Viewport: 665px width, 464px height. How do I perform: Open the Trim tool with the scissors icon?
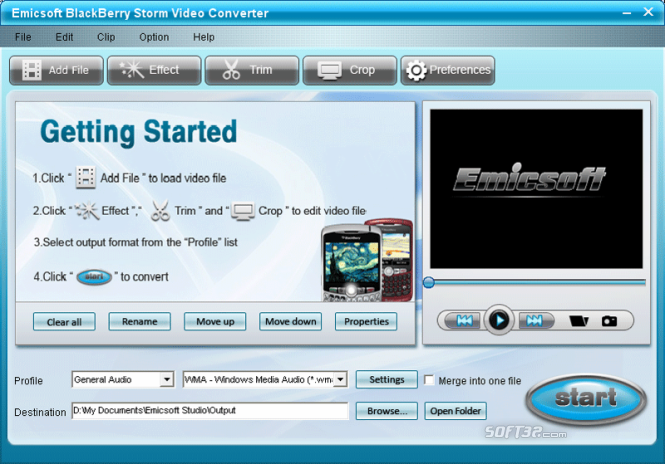[252, 70]
